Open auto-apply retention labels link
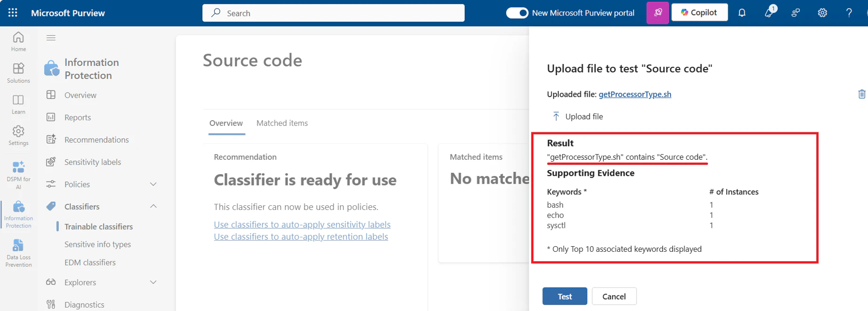 click(x=301, y=237)
